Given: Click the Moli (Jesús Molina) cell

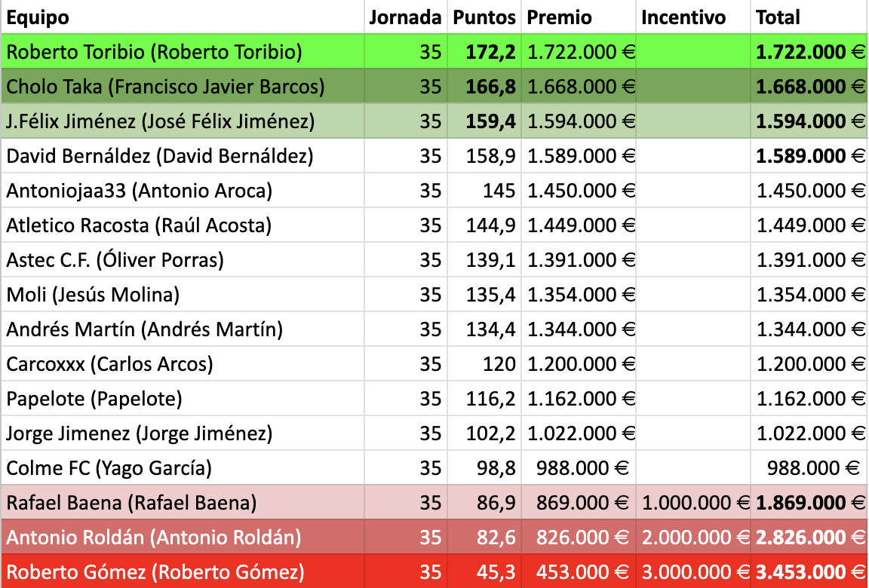Looking at the screenshot, I should coord(93,295).
